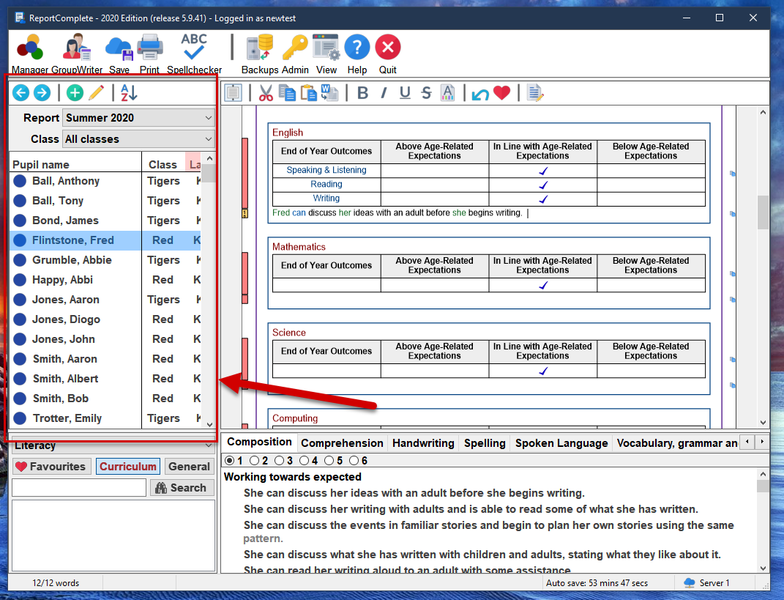The width and height of the screenshot is (784, 600).
Task: Open GroupWriter from the main toolbar
Action: click(76, 54)
